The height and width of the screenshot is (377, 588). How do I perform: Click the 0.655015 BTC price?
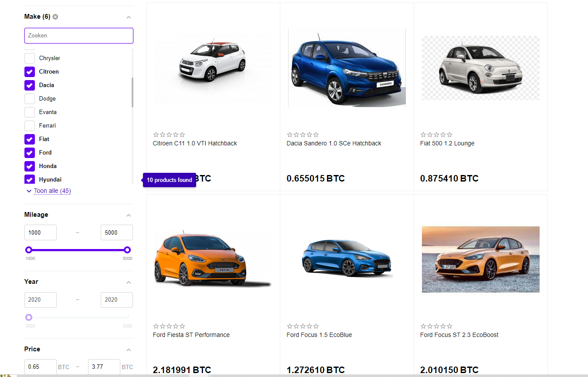click(x=316, y=178)
